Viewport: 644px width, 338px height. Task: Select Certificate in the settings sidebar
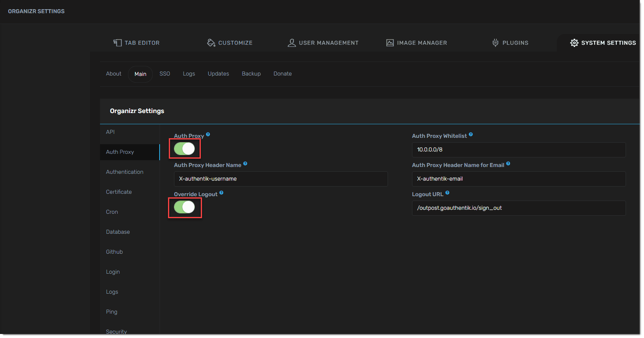click(x=119, y=192)
